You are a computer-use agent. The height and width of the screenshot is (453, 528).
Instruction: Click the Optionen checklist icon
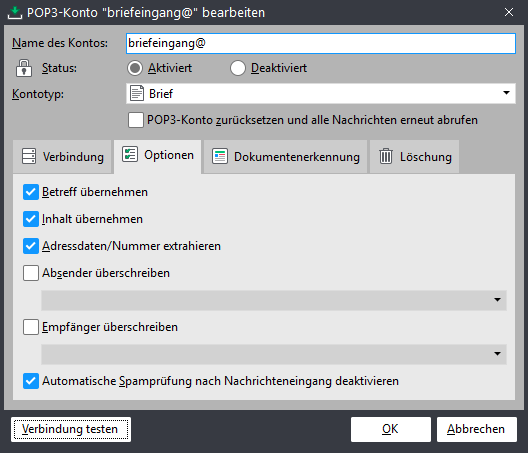click(x=130, y=155)
